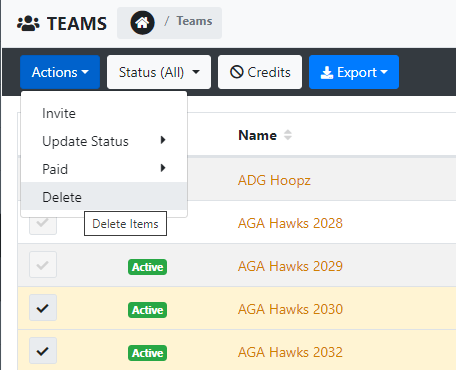The image size is (456, 370).
Task: Uncheck the AGA Hawks 2030 checkbox
Action: (x=43, y=308)
